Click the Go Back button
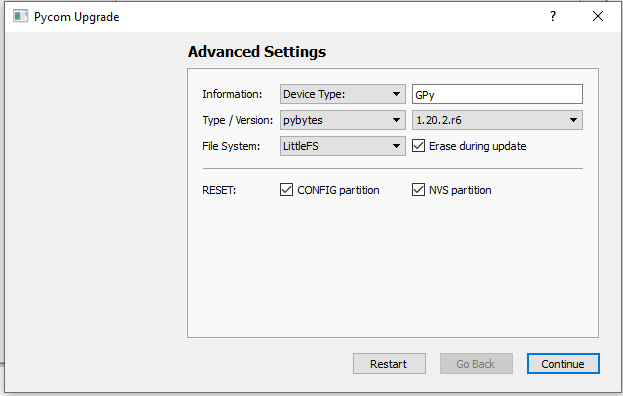Image resolution: width=623 pixels, height=396 pixels. (x=476, y=363)
